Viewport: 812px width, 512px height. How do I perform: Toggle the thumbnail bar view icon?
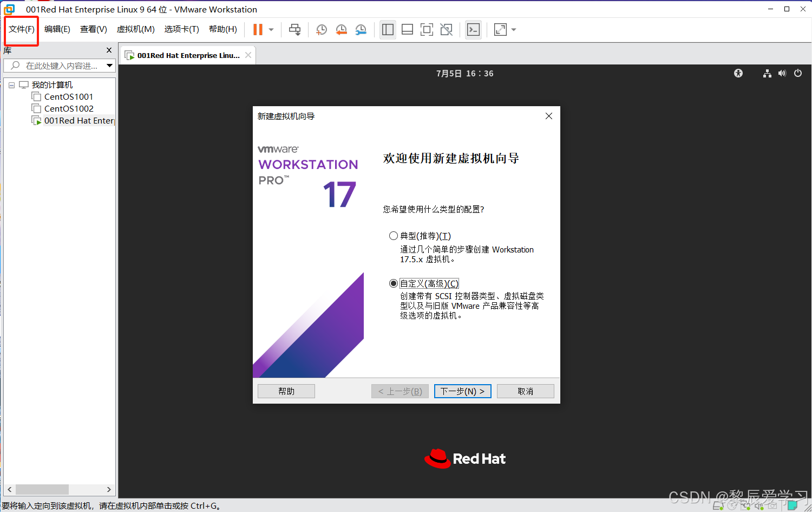pos(407,30)
